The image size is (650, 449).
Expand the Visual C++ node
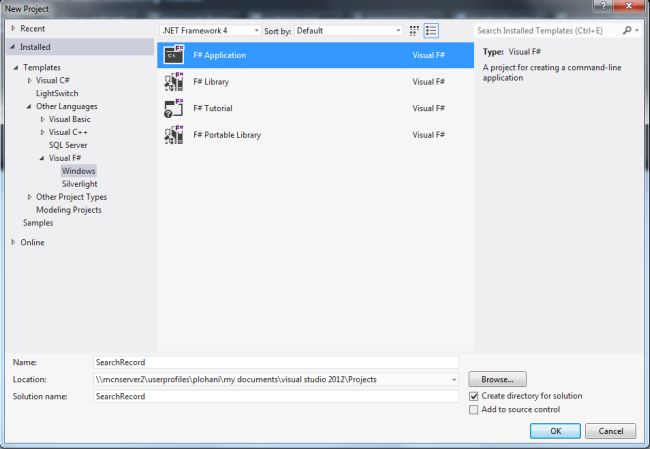point(42,132)
